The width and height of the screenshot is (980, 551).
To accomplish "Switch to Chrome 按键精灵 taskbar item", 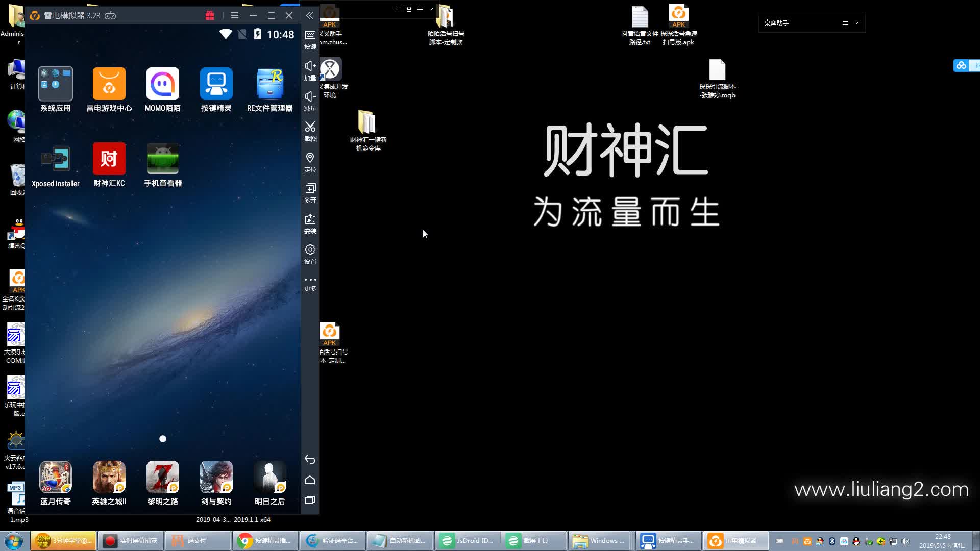I will 265,541.
